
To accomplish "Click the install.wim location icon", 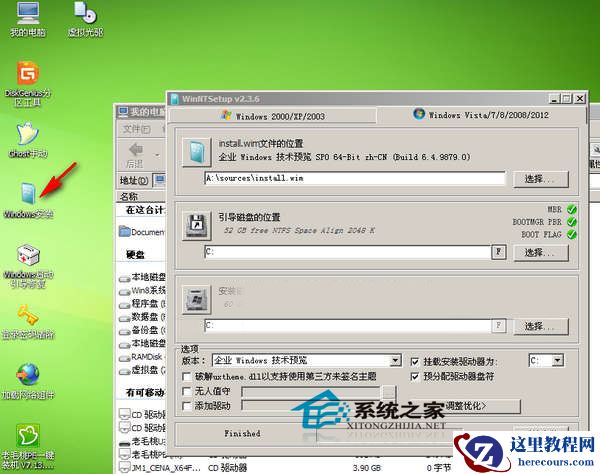I will [197, 152].
